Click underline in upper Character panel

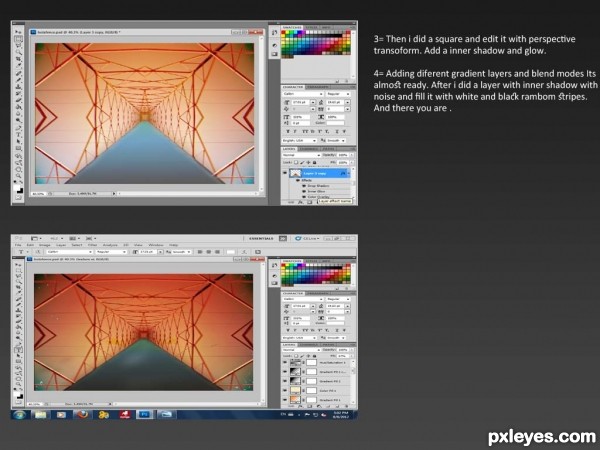tap(336, 131)
